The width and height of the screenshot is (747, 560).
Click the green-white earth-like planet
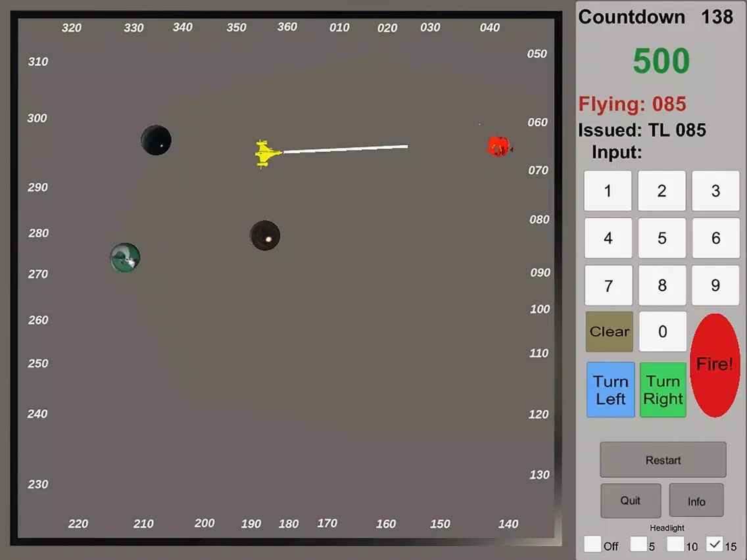click(x=126, y=258)
